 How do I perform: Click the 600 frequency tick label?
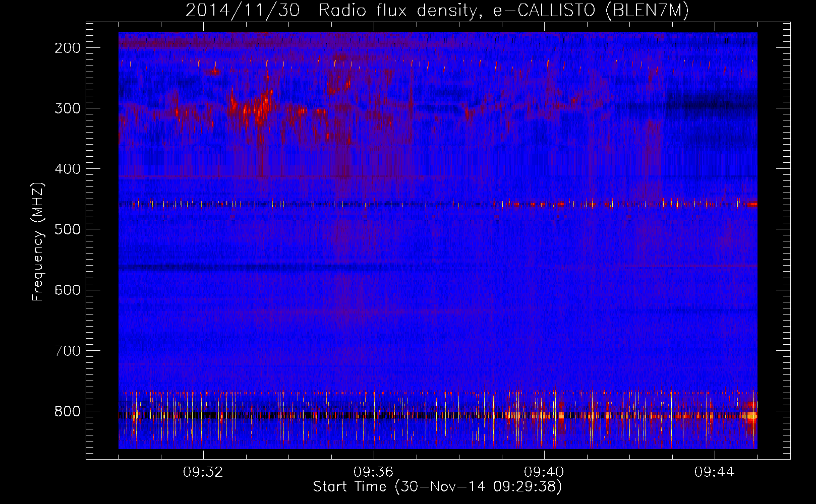pos(68,290)
